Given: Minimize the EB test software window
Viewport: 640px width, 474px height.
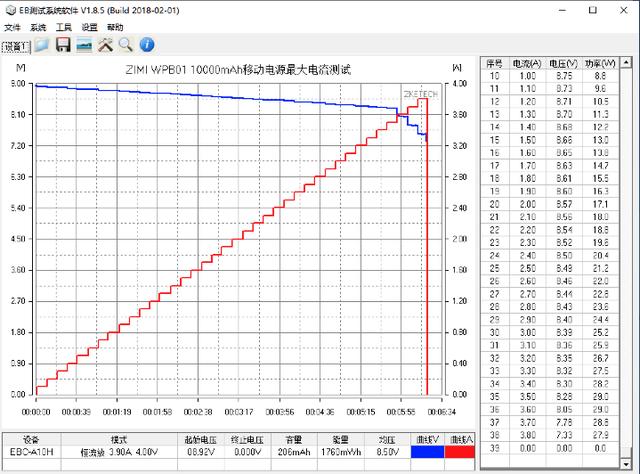Looking at the screenshot, I should 562,10.
